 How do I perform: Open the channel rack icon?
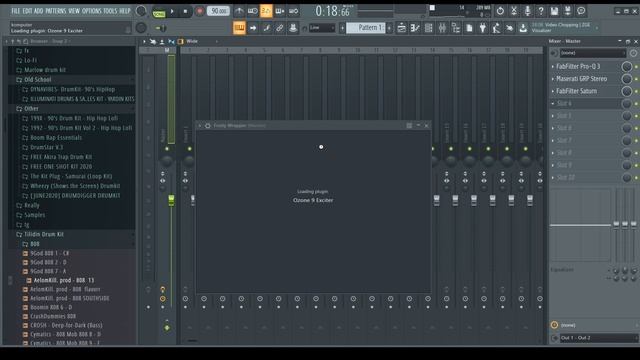click(429, 28)
